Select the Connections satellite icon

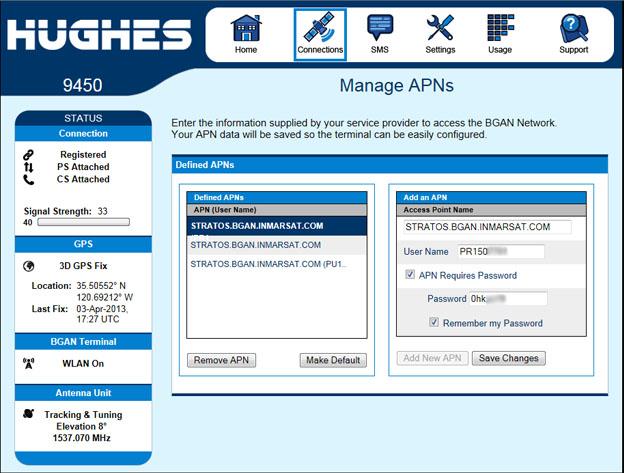tap(320, 27)
